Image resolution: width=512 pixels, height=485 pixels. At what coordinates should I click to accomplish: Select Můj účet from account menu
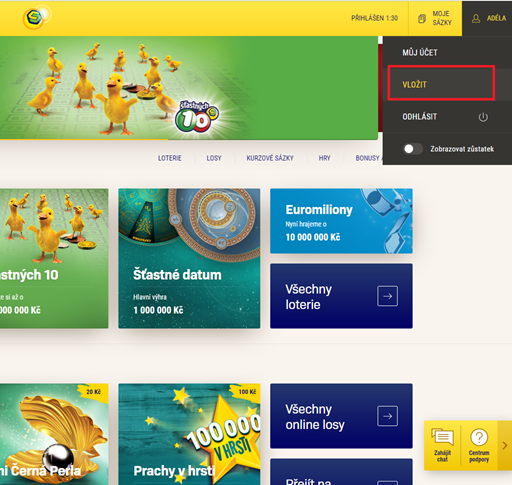420,53
